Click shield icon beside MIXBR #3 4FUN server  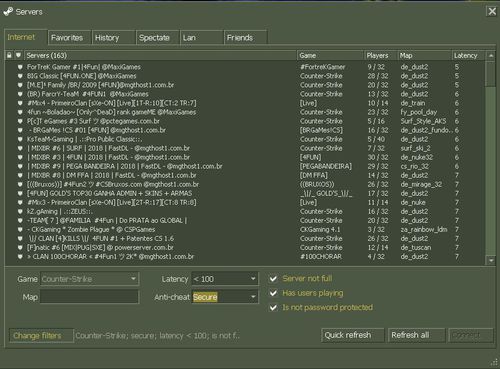pos(20,157)
